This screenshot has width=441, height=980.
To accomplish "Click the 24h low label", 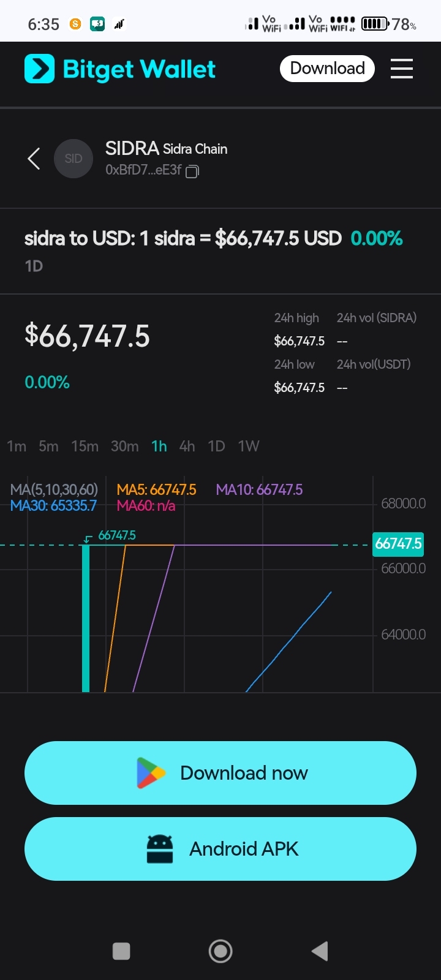I will coord(294,364).
